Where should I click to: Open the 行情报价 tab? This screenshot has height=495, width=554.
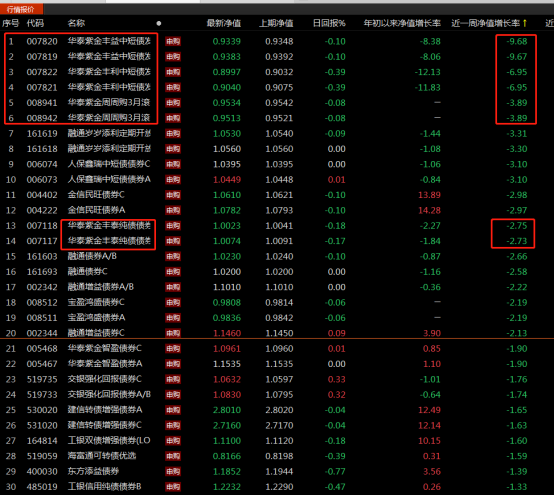coord(21,9)
